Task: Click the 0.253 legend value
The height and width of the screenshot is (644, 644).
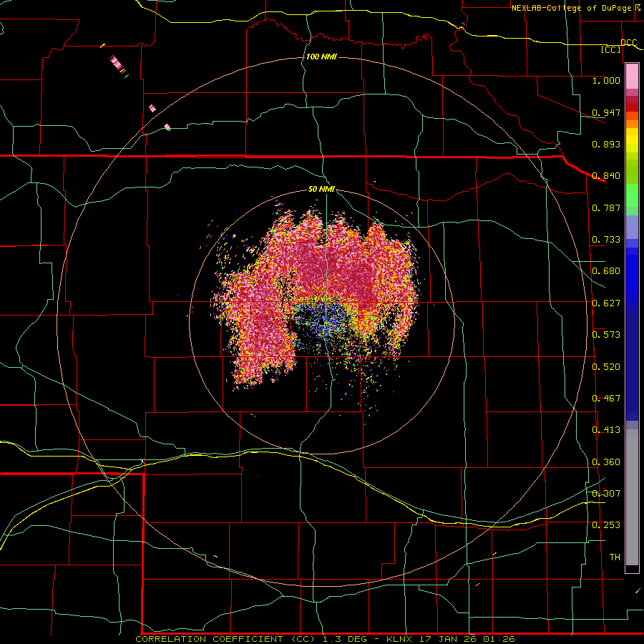Action: point(606,525)
